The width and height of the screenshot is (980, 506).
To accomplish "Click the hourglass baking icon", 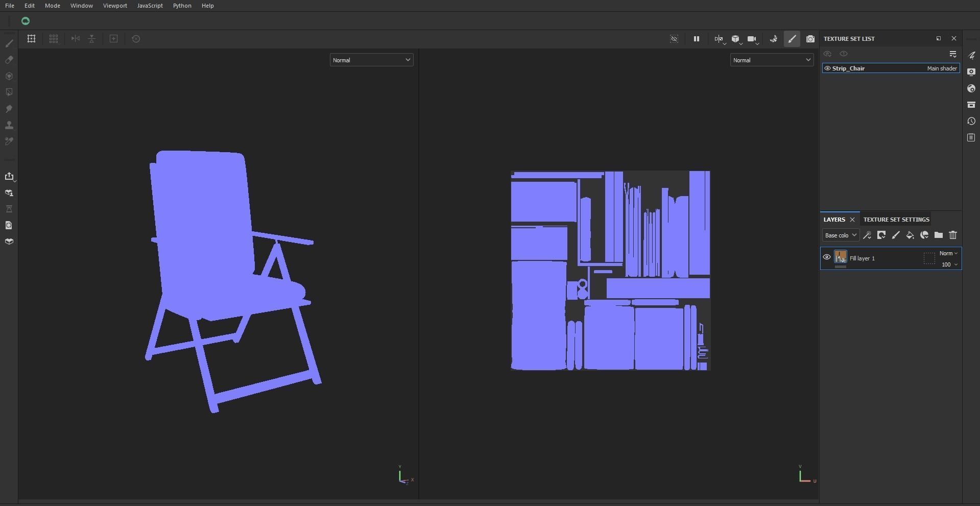I will coord(9,209).
